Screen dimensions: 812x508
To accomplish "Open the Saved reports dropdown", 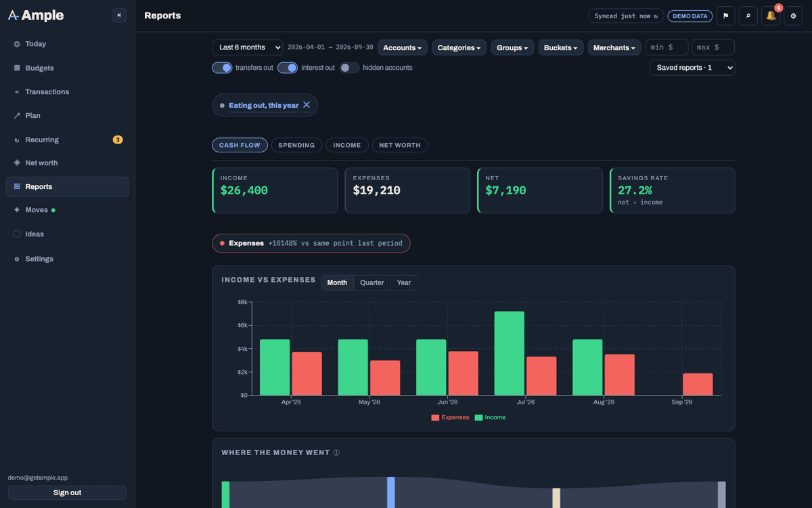I will pos(692,68).
